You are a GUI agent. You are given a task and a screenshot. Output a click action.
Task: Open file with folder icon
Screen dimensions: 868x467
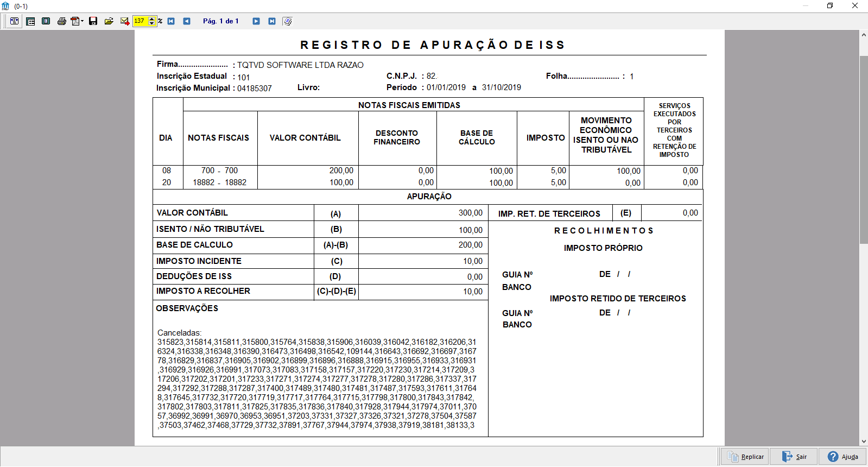[x=109, y=21]
